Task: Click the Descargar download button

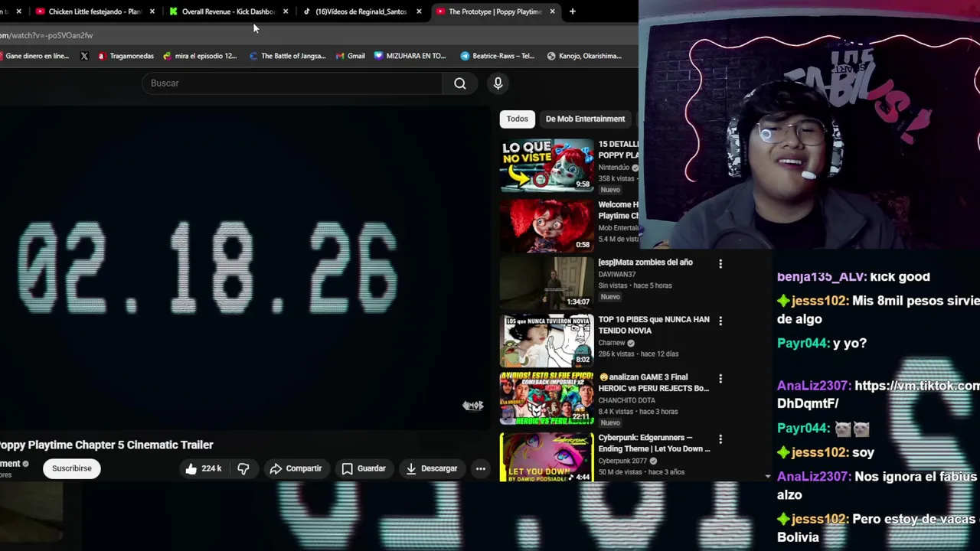Action: 431,468
